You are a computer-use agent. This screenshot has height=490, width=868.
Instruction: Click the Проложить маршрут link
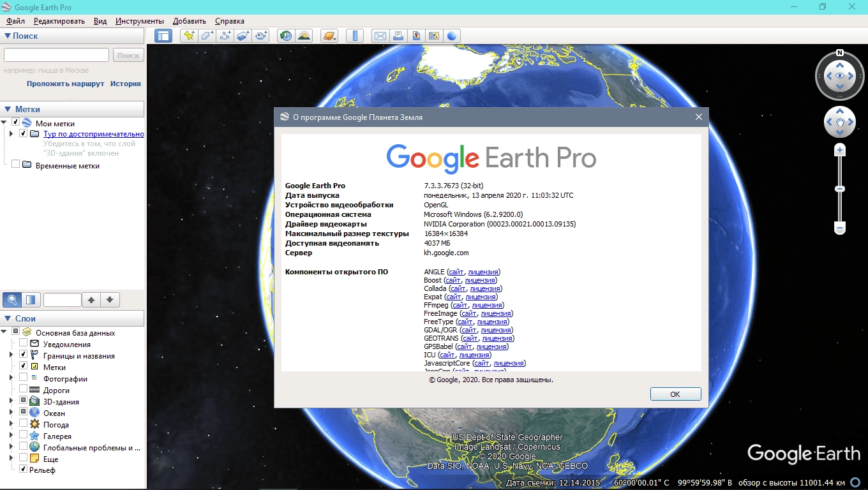pyautogui.click(x=66, y=84)
